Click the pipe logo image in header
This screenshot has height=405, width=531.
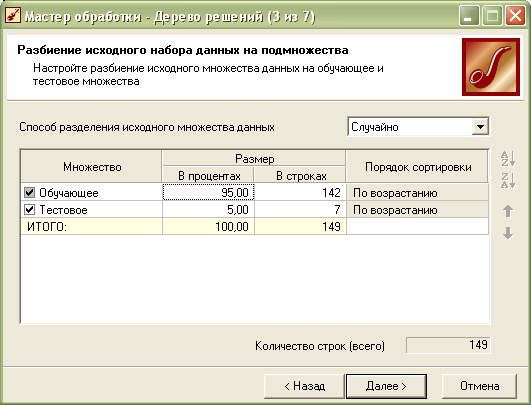click(x=491, y=67)
